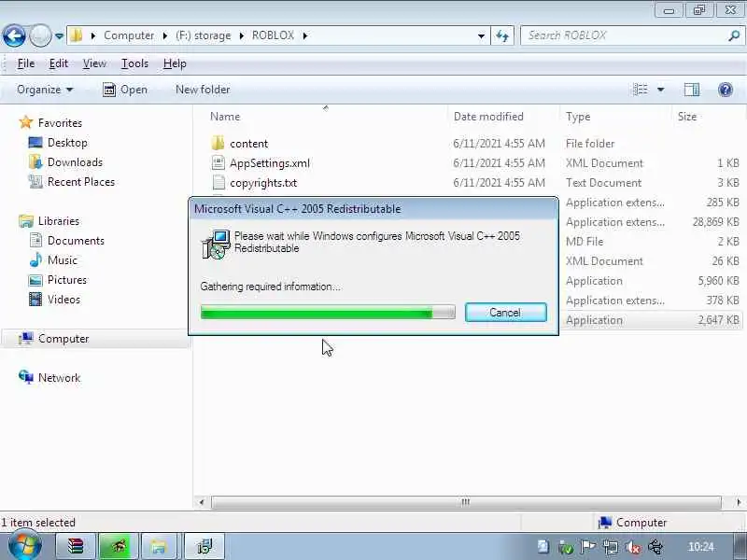Select Network in the navigation pane

tap(59, 378)
